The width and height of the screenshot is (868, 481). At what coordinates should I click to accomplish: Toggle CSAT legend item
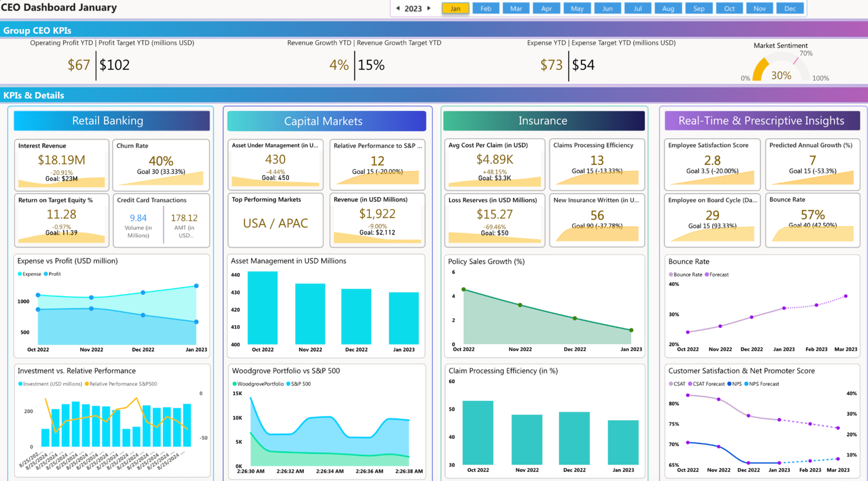point(677,384)
